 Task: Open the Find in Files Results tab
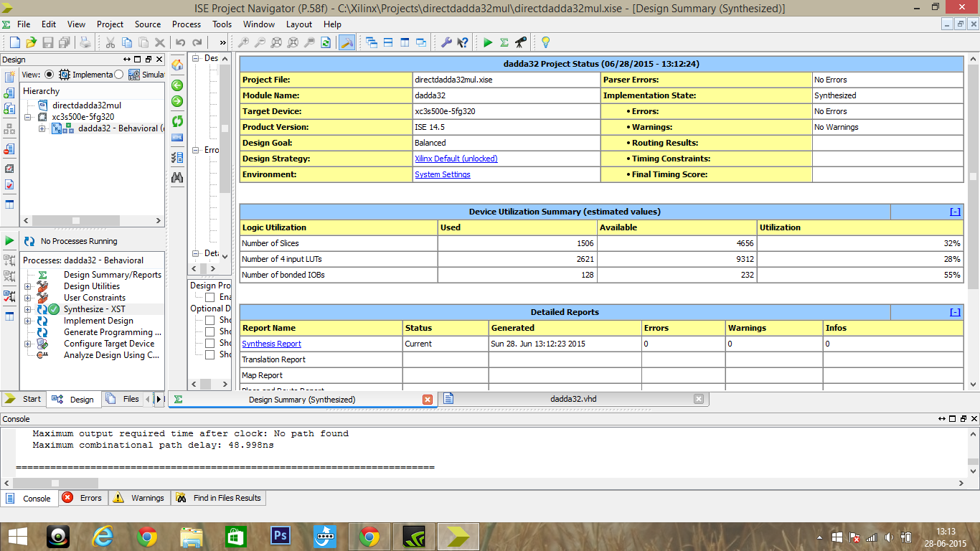(219, 498)
